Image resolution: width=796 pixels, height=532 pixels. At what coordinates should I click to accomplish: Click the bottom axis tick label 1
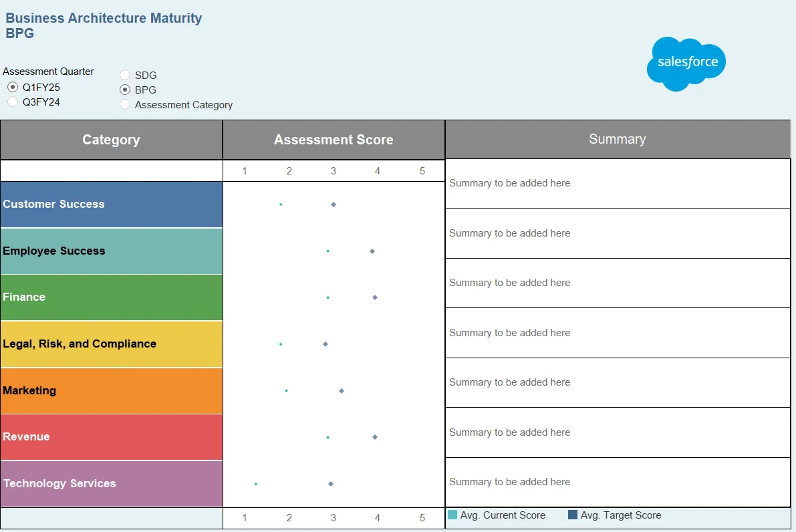245,518
